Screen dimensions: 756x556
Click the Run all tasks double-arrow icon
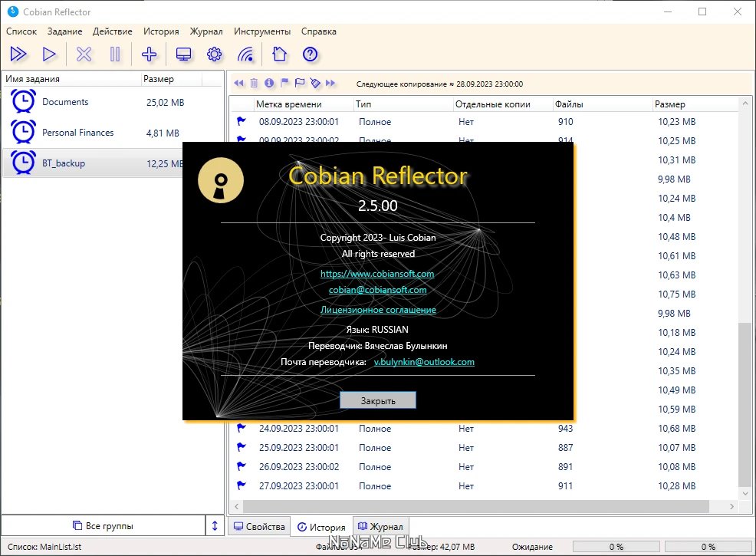point(18,54)
